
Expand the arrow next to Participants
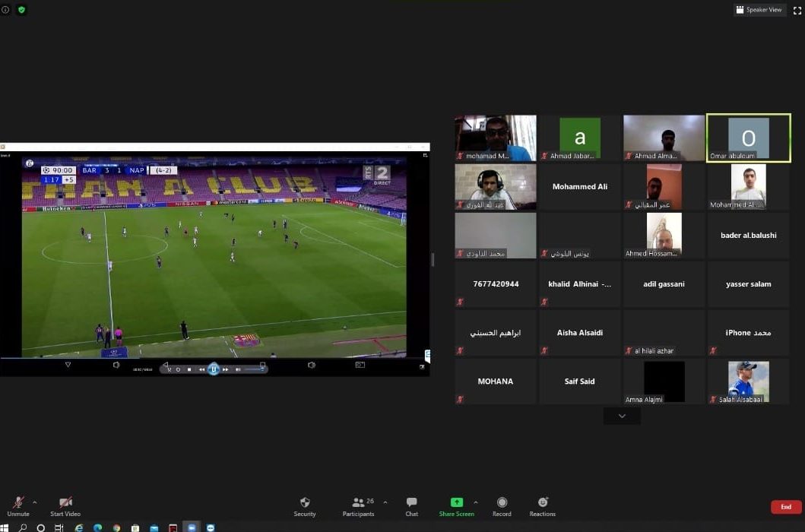[385, 502]
